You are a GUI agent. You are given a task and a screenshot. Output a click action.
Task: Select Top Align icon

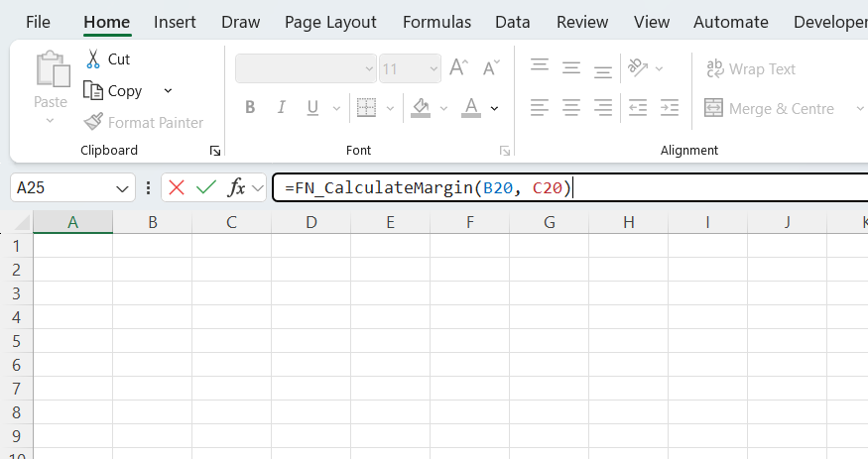pos(540,65)
